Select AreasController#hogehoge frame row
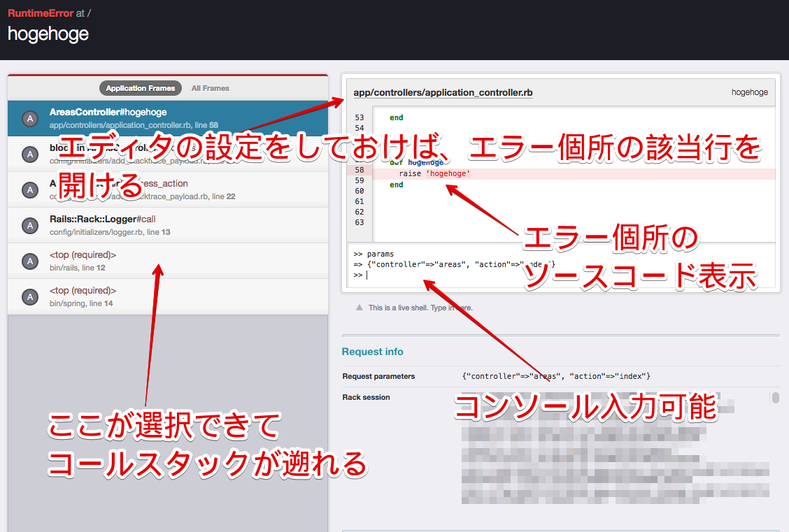 tap(168, 118)
